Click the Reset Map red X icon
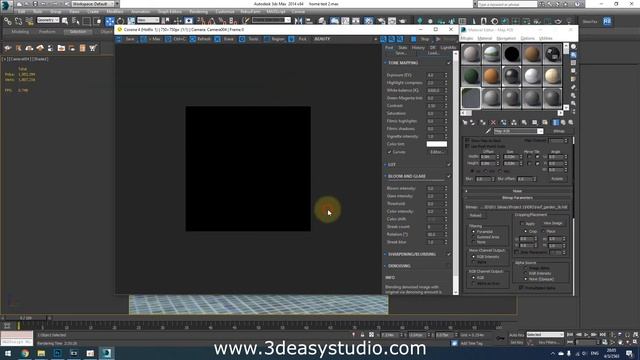640x360 pixels. tap(493, 122)
